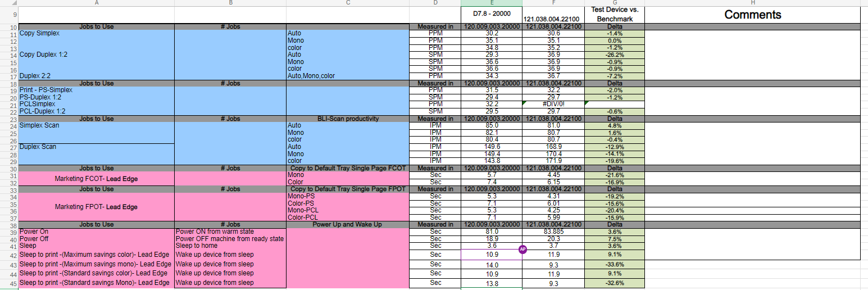Screen dimensions: 868x290
Task: Select the BLI-Scan productivity header cell
Action: (348, 119)
